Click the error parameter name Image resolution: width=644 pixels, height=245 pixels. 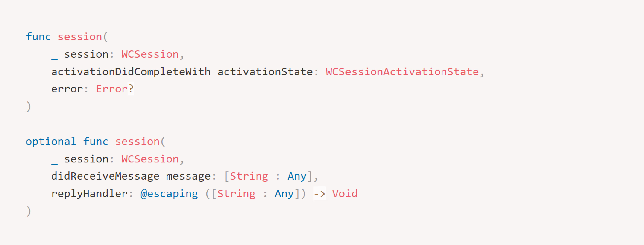(67, 89)
